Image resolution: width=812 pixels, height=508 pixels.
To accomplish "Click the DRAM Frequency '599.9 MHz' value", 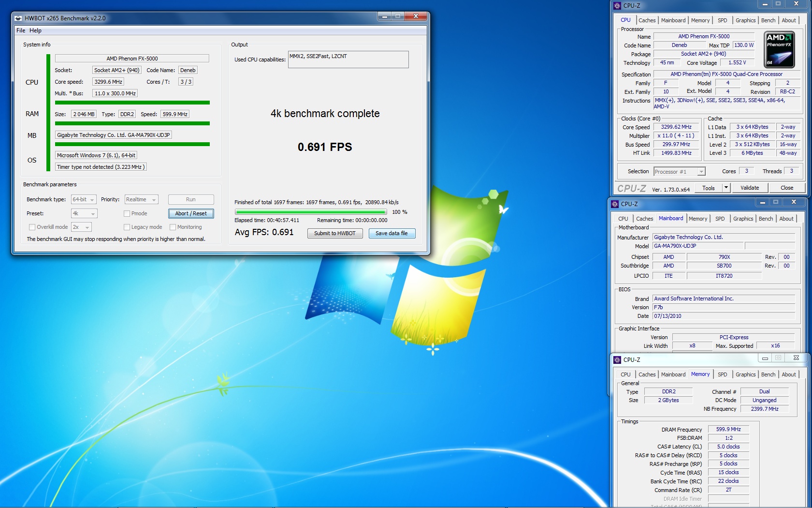I will [728, 429].
